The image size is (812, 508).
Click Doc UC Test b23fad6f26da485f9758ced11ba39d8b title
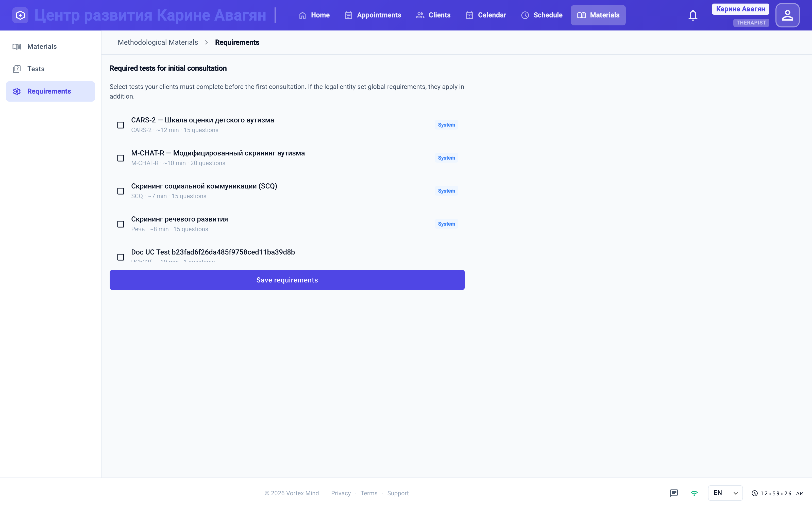coord(213,252)
